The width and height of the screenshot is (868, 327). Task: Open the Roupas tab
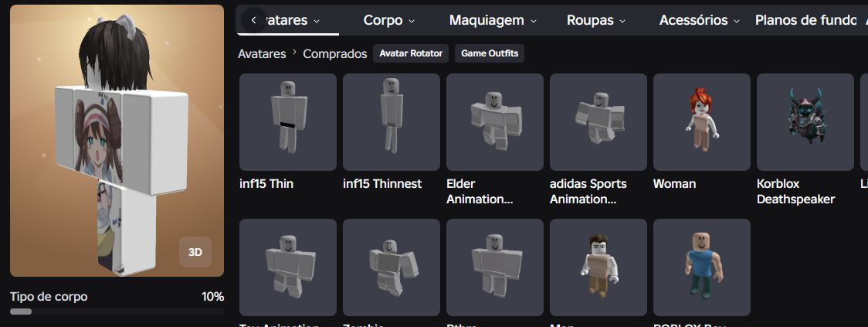(x=596, y=21)
